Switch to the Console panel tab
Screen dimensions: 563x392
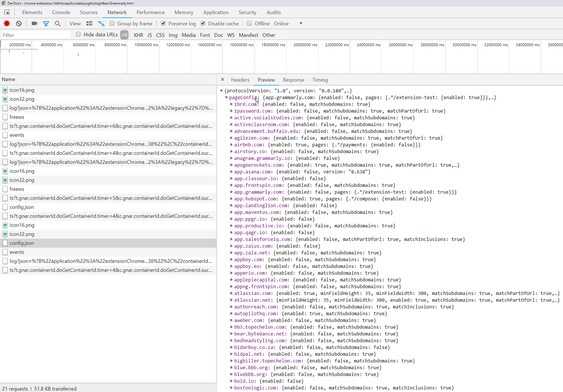click(61, 12)
